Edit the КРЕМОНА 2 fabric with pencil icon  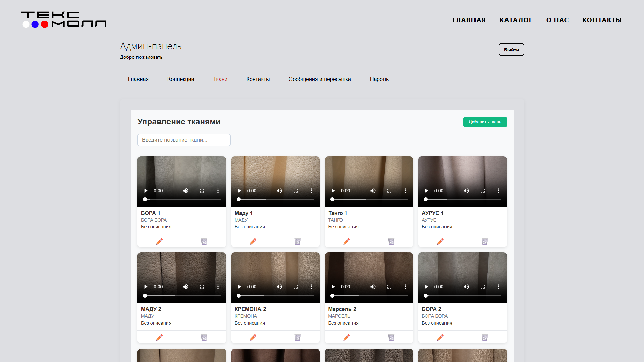(x=253, y=337)
